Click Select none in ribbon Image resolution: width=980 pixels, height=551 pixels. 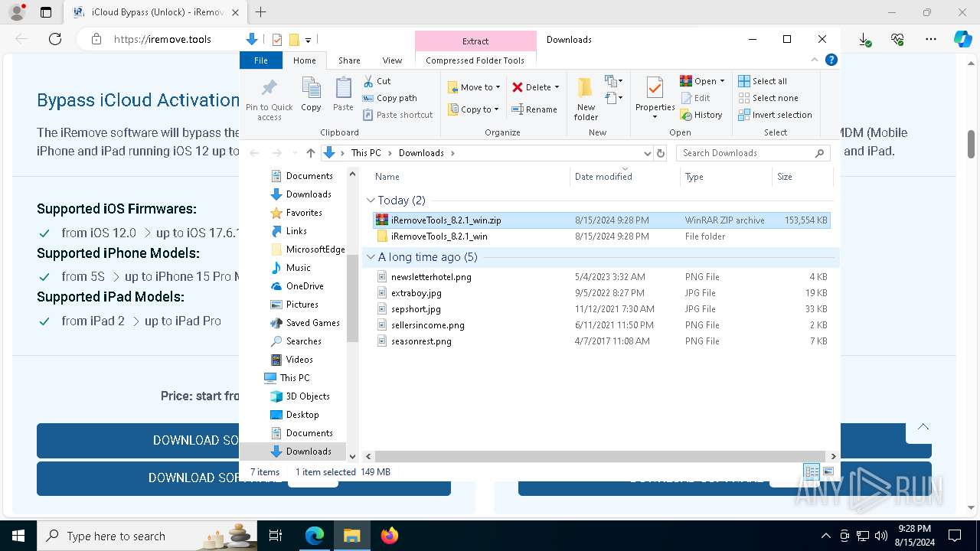(x=768, y=98)
